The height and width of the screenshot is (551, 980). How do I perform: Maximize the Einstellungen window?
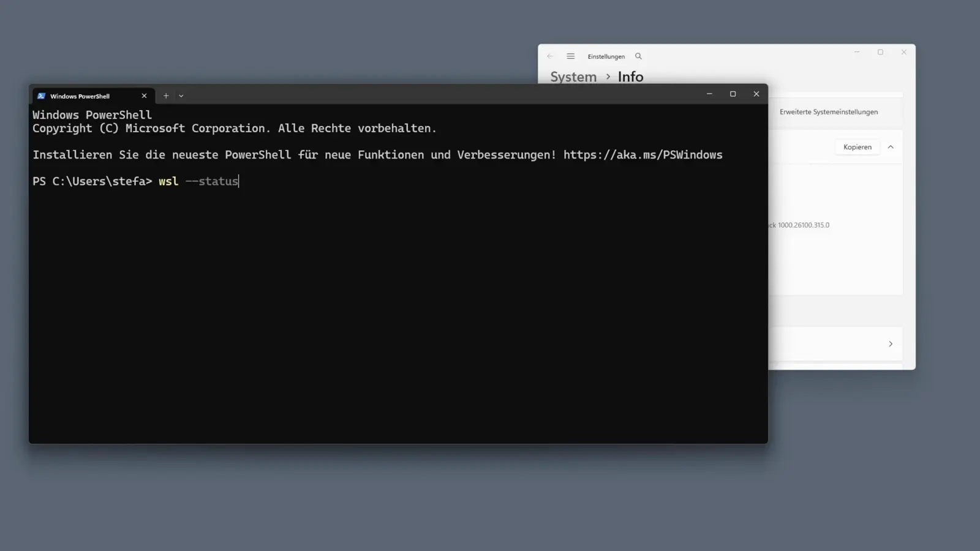880,52
